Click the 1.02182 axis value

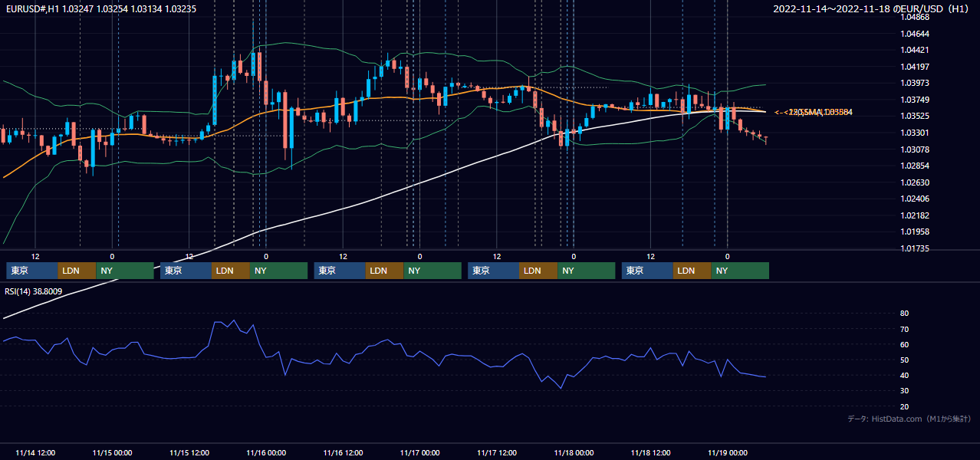pos(915,215)
